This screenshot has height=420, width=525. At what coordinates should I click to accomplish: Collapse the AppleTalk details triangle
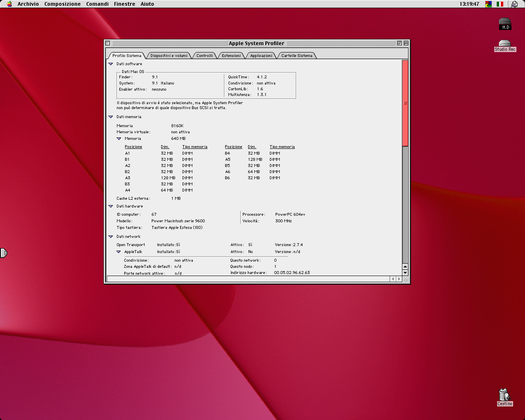point(119,252)
